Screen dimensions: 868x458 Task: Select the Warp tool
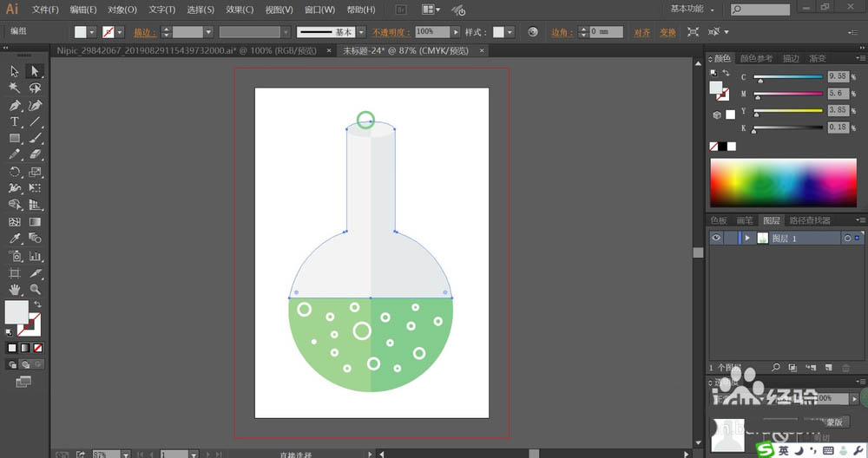click(15, 188)
